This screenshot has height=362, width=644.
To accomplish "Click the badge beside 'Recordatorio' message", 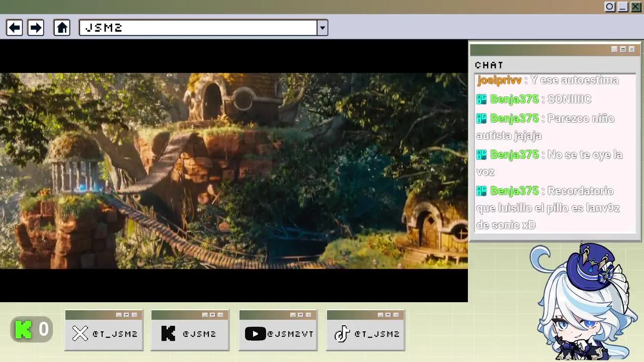I will pyautogui.click(x=481, y=191).
